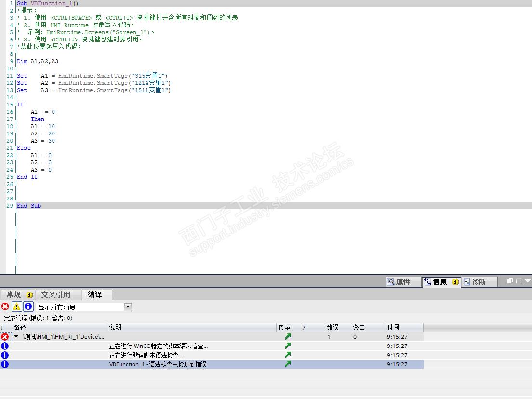
Task: Select 'VBFunction_1 -语法检查已检测到错误' message
Action: coord(158,364)
